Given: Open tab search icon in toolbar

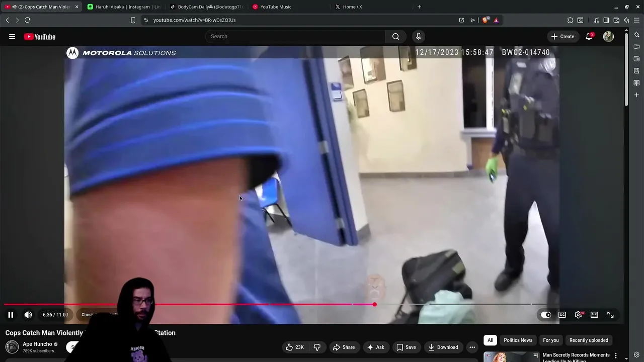Looking at the screenshot, I should tap(580, 20).
